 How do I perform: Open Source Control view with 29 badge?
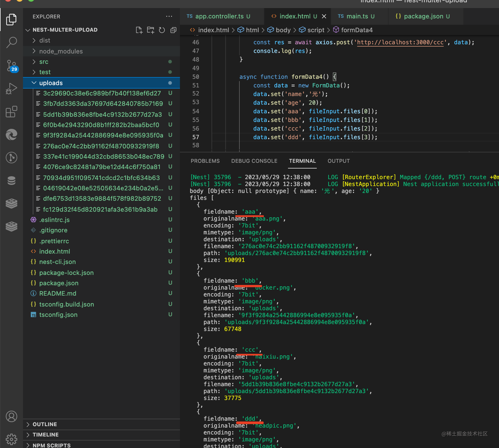point(11,66)
